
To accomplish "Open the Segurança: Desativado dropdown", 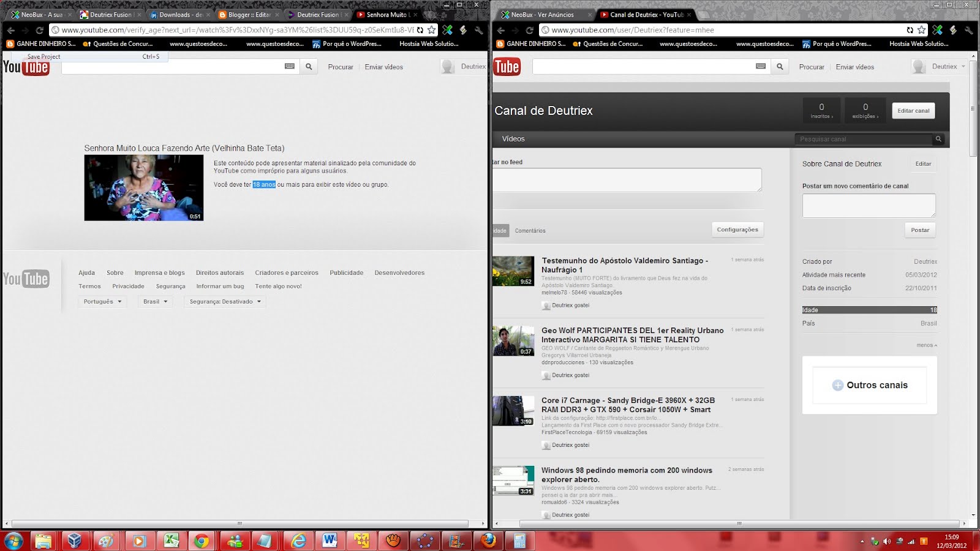I will (x=225, y=301).
